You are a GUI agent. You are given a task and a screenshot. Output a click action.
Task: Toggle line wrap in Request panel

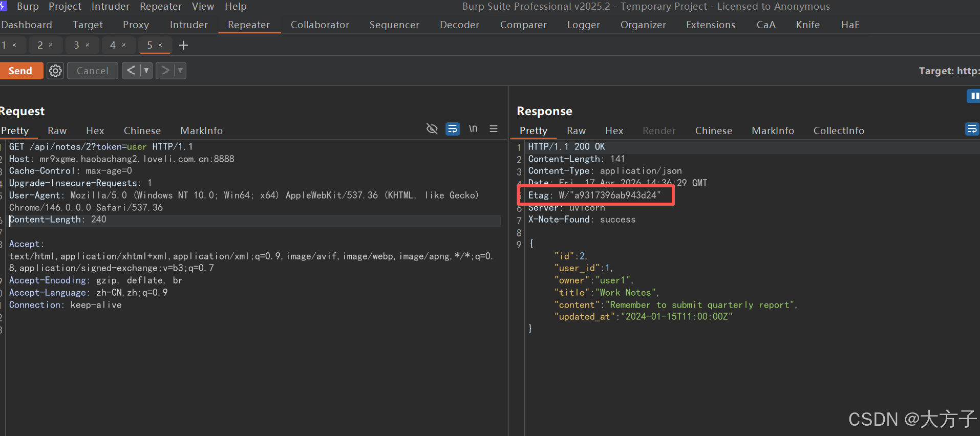point(453,129)
